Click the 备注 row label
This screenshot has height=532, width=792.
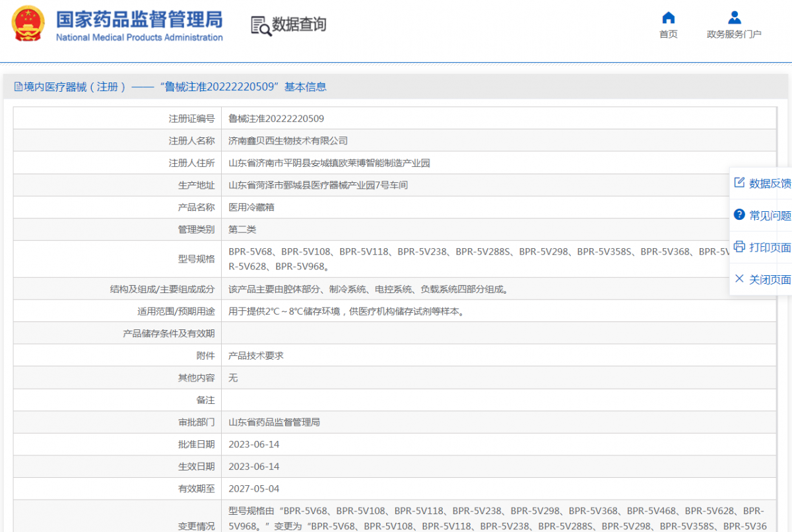[x=205, y=400]
